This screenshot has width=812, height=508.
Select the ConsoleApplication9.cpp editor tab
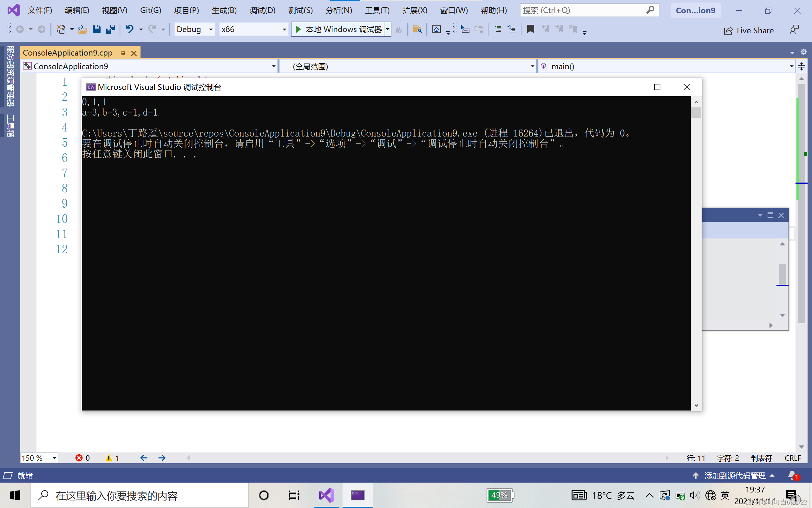coord(68,53)
